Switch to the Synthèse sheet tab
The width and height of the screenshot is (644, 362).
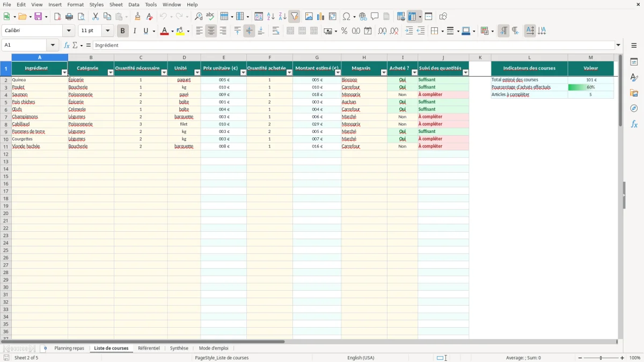pyautogui.click(x=179, y=349)
